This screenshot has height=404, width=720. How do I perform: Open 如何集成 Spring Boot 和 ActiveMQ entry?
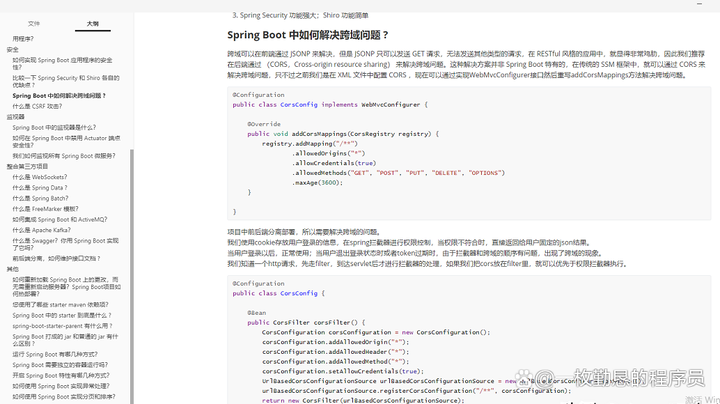(x=60, y=219)
